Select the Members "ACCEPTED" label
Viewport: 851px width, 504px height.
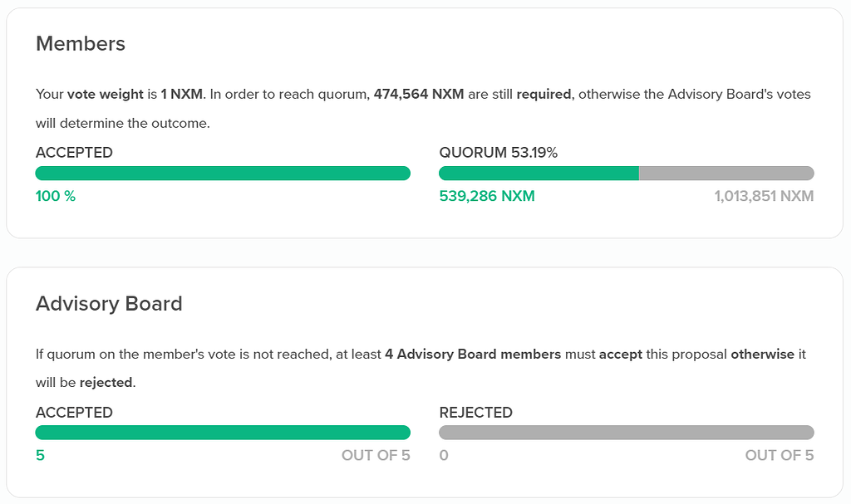tap(74, 153)
